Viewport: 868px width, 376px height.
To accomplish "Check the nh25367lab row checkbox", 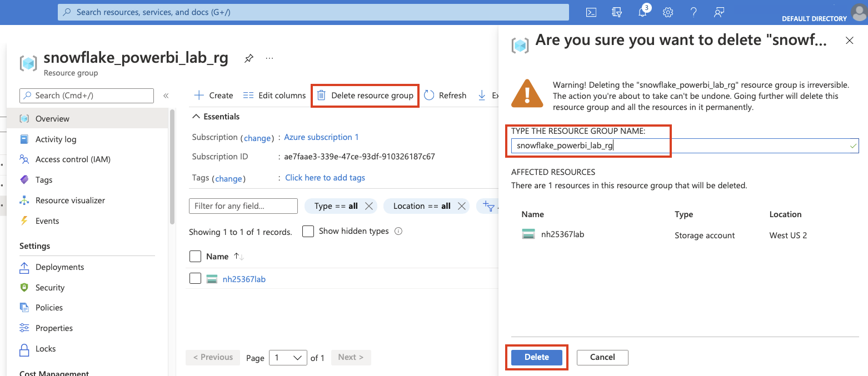I will tap(195, 279).
